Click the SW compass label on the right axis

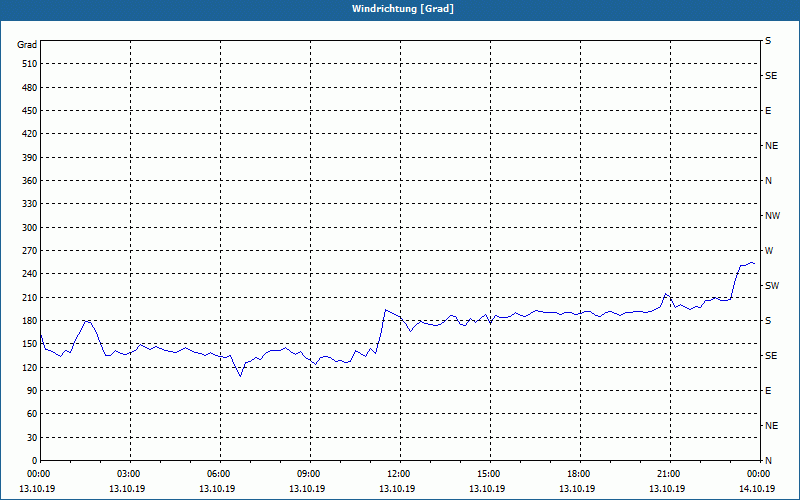tap(772, 286)
